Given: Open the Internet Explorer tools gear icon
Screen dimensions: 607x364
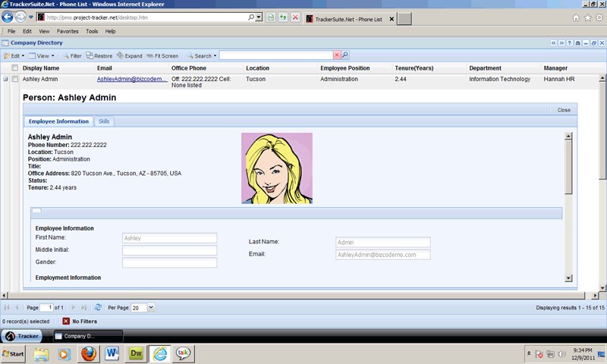Looking at the screenshot, I should pyautogui.click(x=599, y=17).
